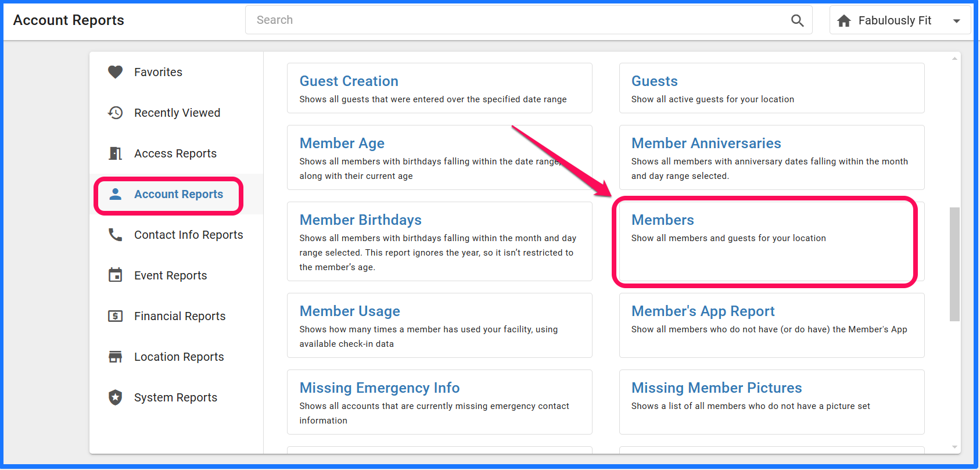Expand the Fabulously Fit location dropdown arrow

[x=956, y=21]
